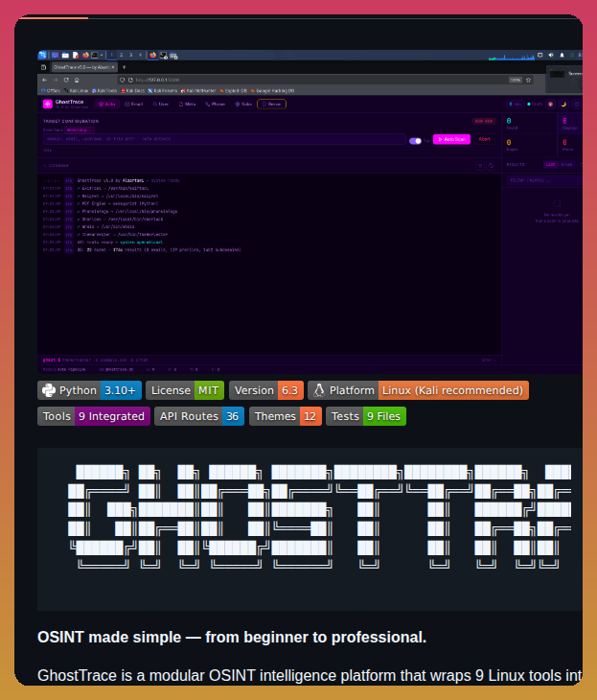Click the Themes 12 badge
The width and height of the screenshot is (597, 700).
click(x=286, y=416)
